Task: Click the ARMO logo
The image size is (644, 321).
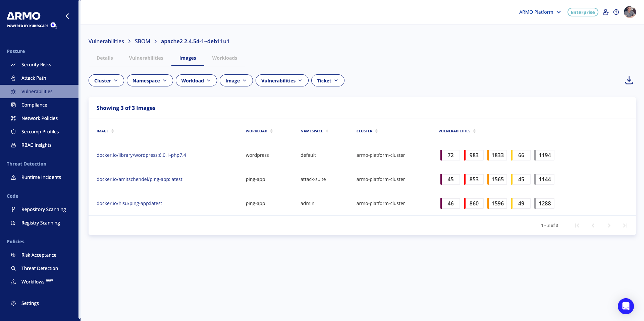Action: [24, 16]
